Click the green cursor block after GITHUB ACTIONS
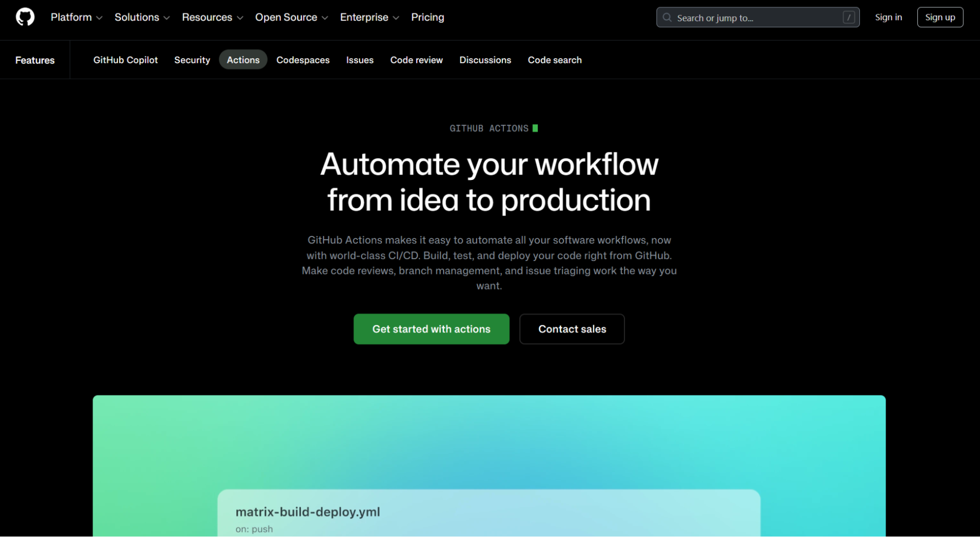Image resolution: width=980 pixels, height=537 pixels. click(x=535, y=128)
